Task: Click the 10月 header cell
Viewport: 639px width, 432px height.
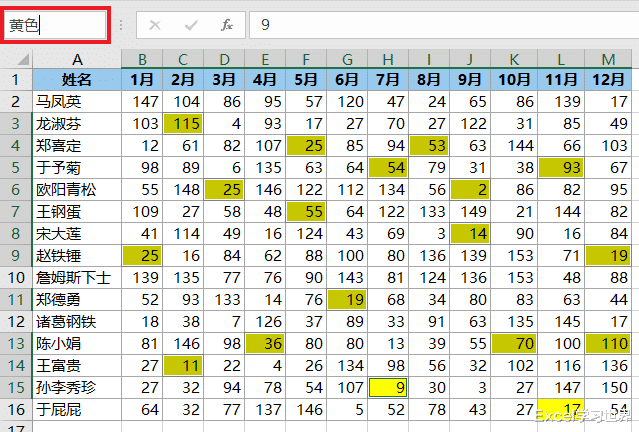Action: coord(514,79)
